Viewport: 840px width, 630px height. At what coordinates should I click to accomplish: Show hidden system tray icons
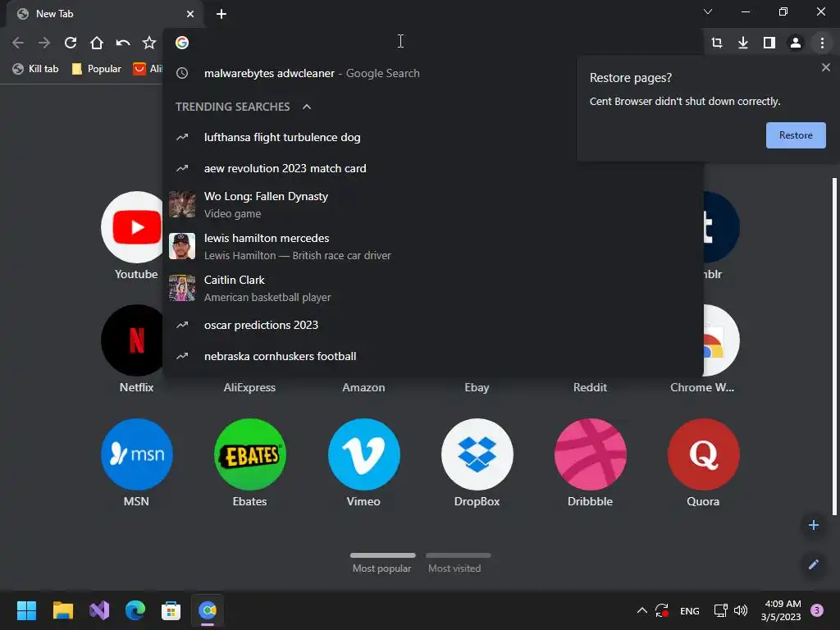(x=641, y=610)
